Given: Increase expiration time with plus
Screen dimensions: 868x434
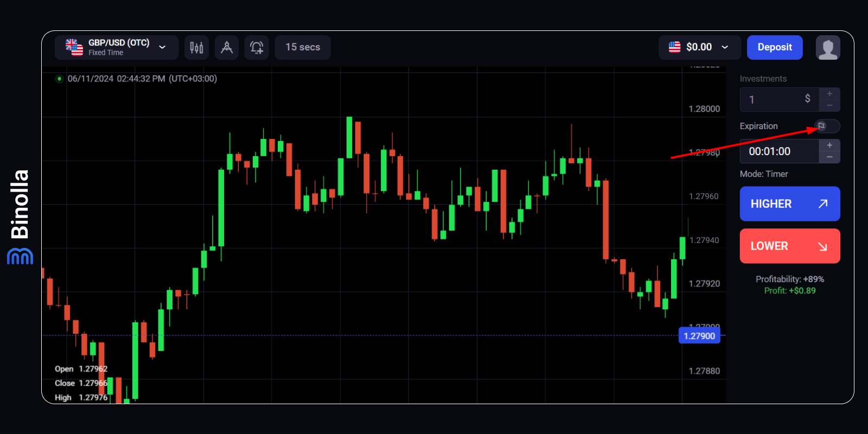Looking at the screenshot, I should click(x=829, y=145).
